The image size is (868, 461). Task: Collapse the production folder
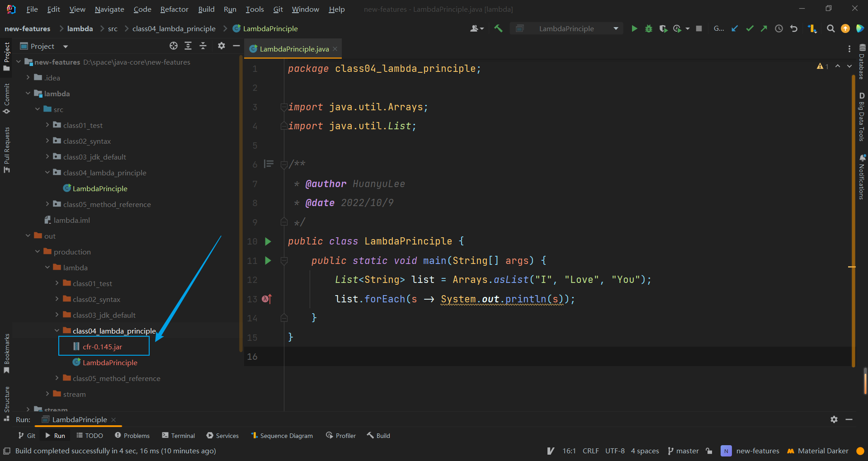point(38,251)
